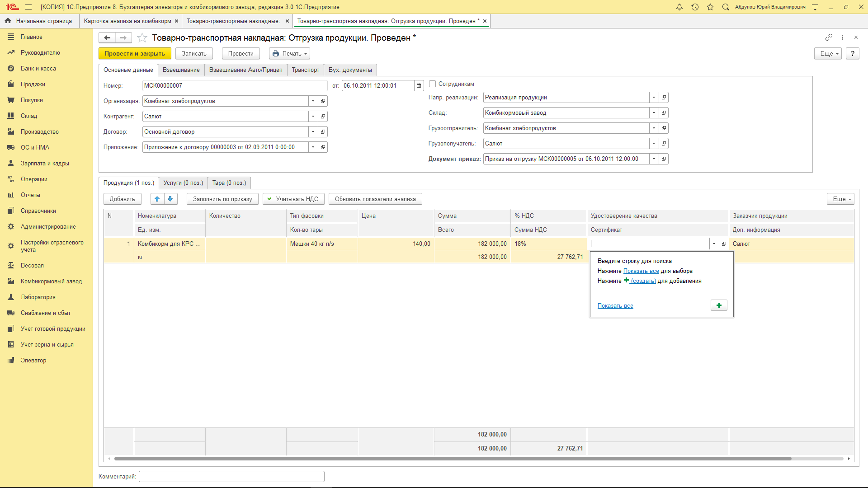Open Организация record with open icon
Viewport: 868px width, 488px height.
pos(323,101)
